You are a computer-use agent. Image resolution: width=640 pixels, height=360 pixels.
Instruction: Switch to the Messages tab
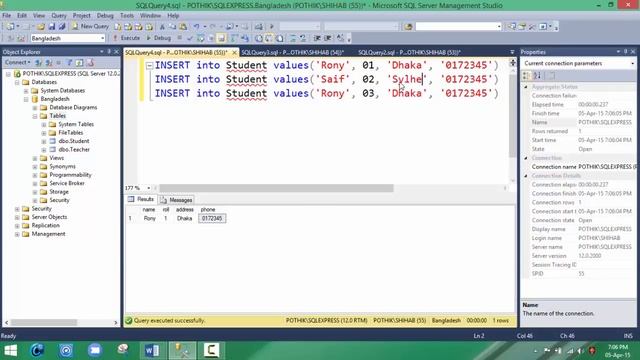click(x=177, y=200)
